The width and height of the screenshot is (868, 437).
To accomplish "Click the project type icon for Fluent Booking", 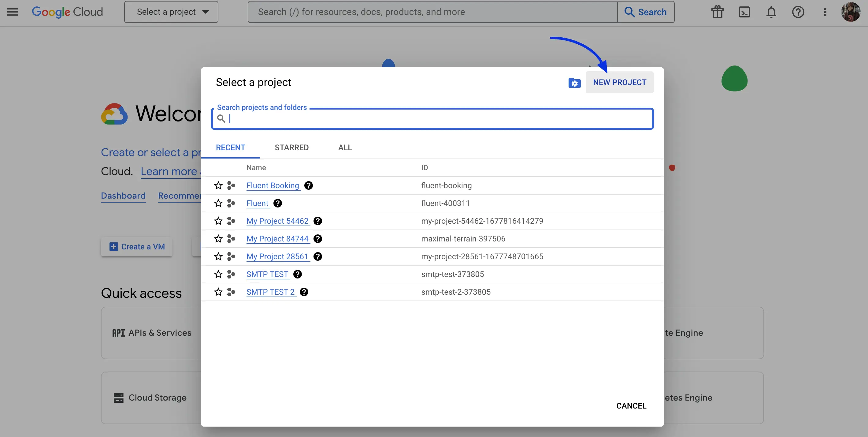I will (x=231, y=185).
